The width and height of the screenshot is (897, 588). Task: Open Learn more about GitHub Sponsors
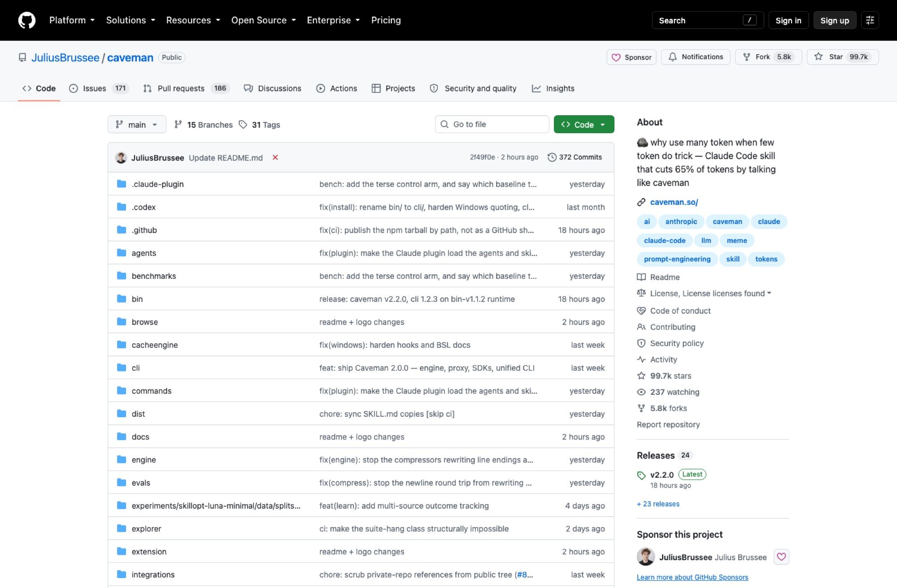click(x=692, y=577)
